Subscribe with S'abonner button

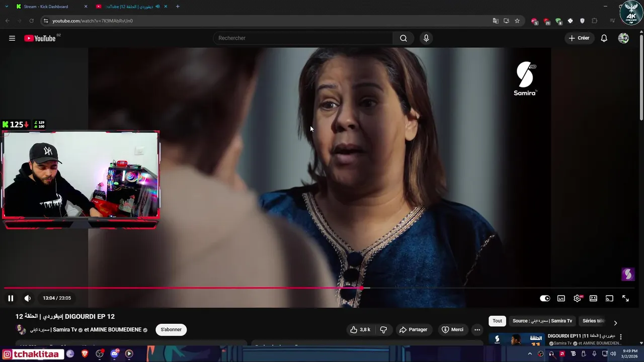tap(171, 330)
